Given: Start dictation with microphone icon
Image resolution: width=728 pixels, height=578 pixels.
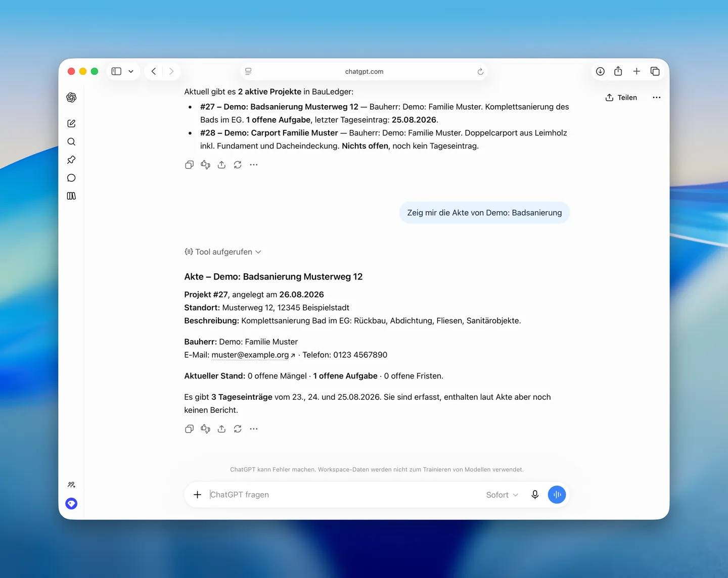Looking at the screenshot, I should coord(535,495).
